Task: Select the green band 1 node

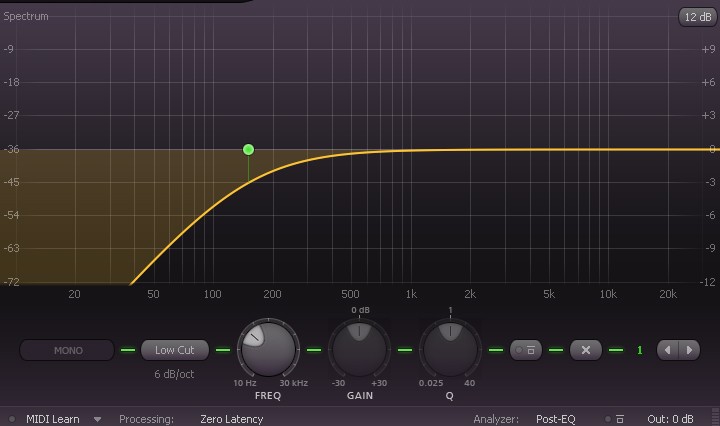Action: 248,149
